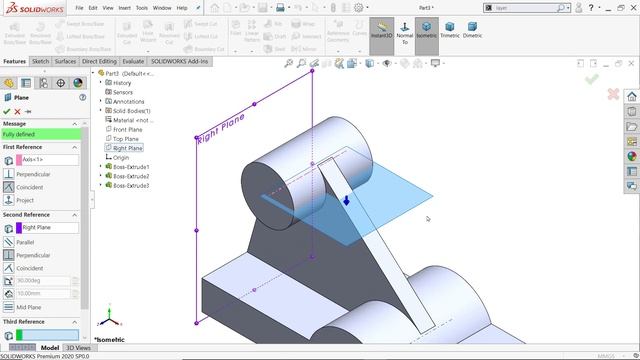The image size is (640, 360).
Task: Open the PropertyManager tab
Action: pyautogui.click(x=26, y=83)
